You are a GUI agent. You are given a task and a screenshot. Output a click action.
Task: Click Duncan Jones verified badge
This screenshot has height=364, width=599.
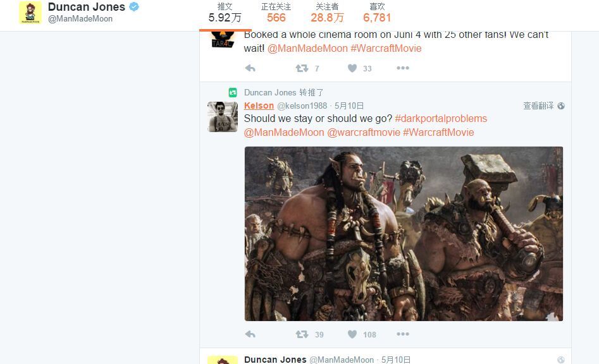pyautogui.click(x=134, y=7)
